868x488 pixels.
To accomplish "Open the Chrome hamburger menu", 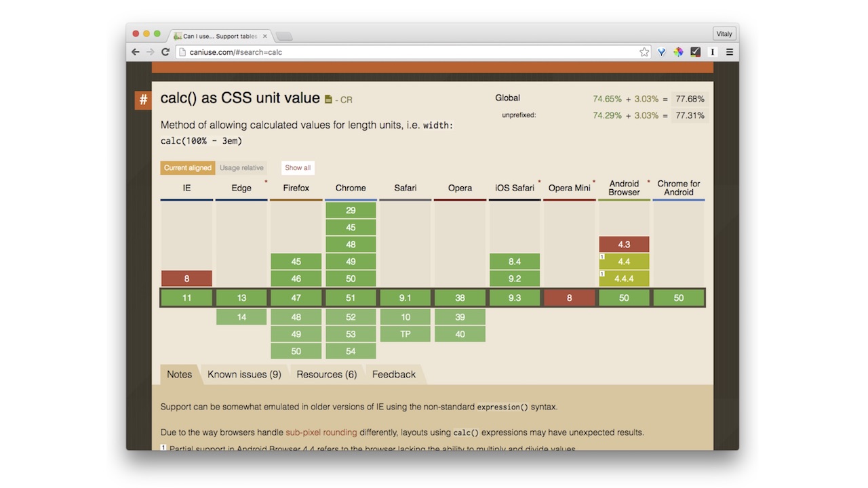I will 730,52.
